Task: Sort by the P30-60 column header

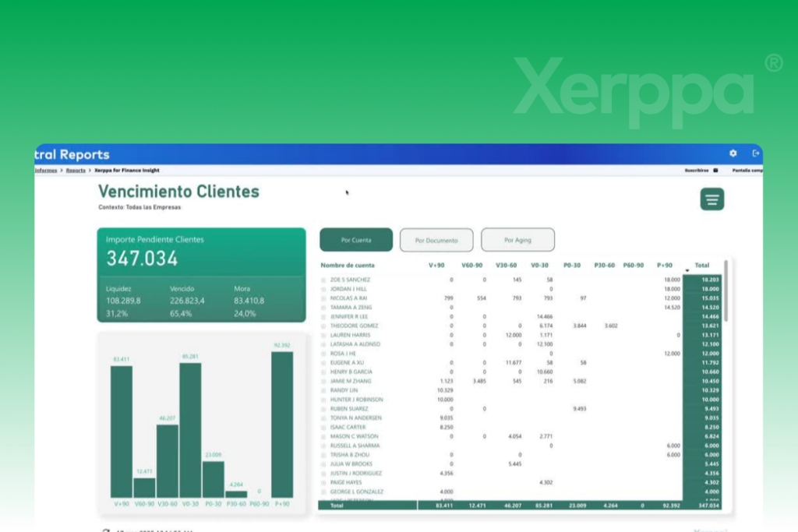Action: click(x=604, y=266)
